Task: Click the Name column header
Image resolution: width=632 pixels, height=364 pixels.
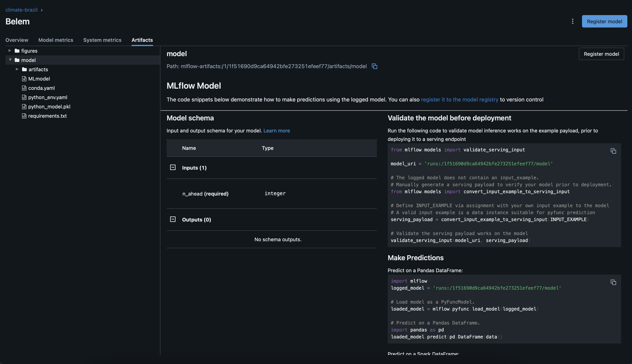Action: point(189,148)
